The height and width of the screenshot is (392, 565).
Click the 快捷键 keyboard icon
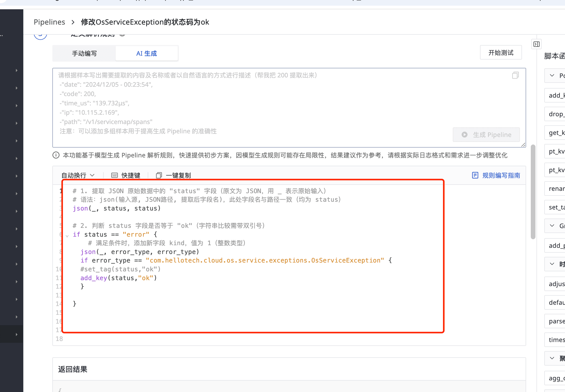click(x=114, y=175)
